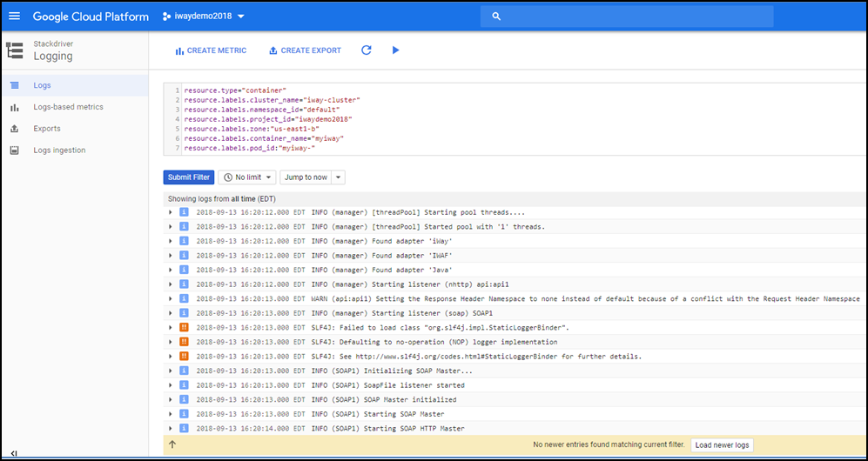Start streaming logs with the play icon
868x461 pixels.
395,50
